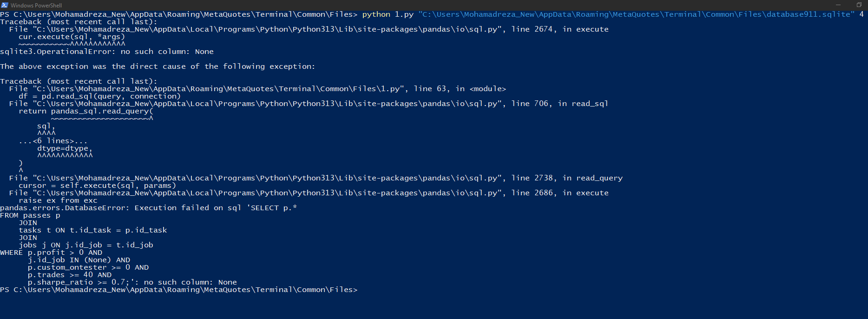This screenshot has height=319, width=868.
Task: Click the 'raise ex from exc' line
Action: [x=58, y=200]
